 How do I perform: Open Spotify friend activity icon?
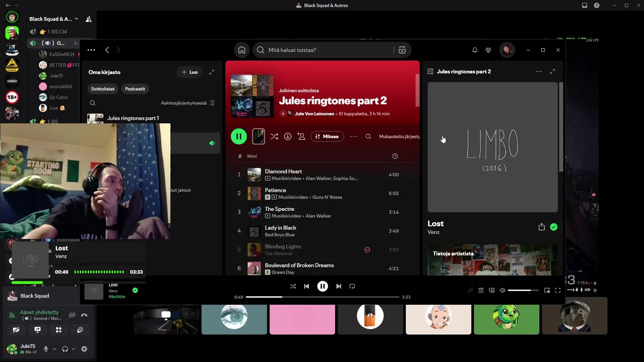pos(488,50)
